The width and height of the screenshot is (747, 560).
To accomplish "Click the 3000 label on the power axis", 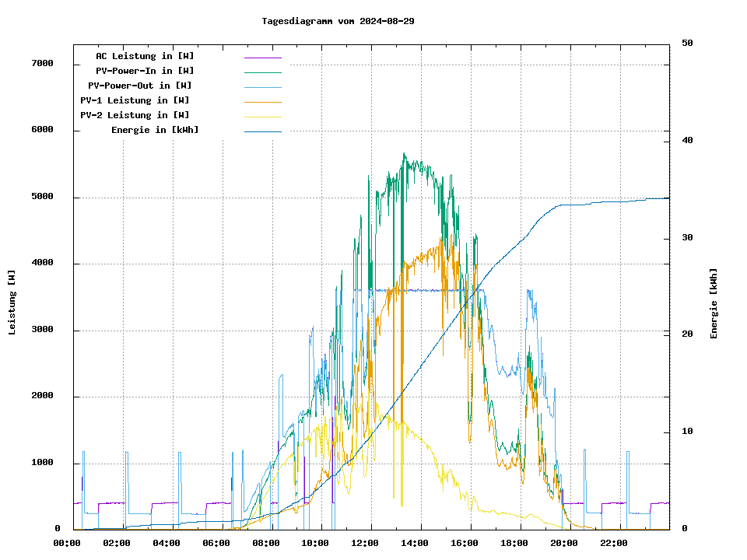I will (x=42, y=330).
